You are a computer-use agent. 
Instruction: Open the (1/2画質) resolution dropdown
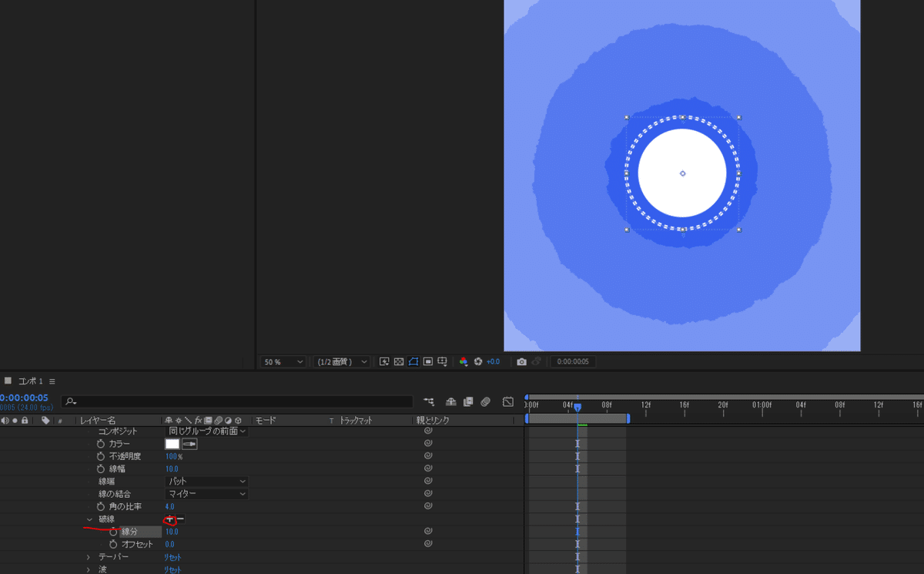tap(341, 361)
